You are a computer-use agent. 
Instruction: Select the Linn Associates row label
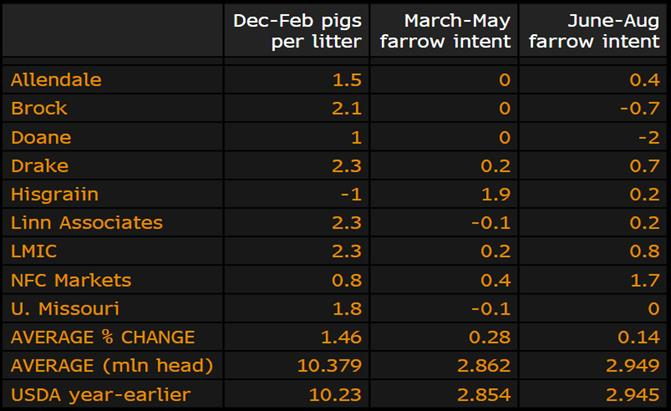pyautogui.click(x=86, y=223)
